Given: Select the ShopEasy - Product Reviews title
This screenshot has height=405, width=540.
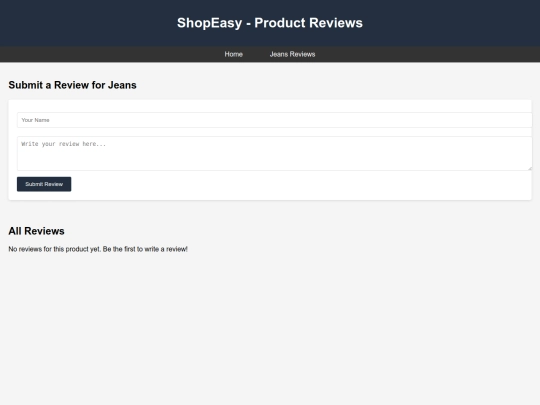Looking at the screenshot, I should pyautogui.click(x=270, y=23).
